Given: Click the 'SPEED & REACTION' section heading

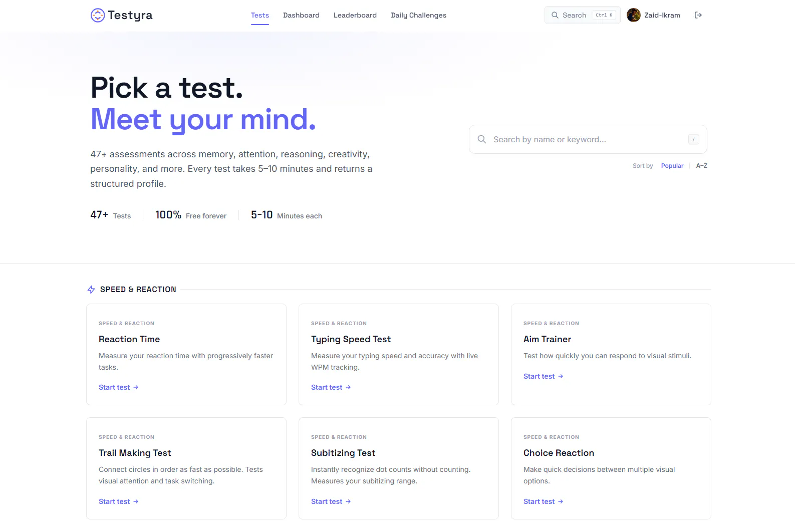Looking at the screenshot, I should [x=138, y=290].
